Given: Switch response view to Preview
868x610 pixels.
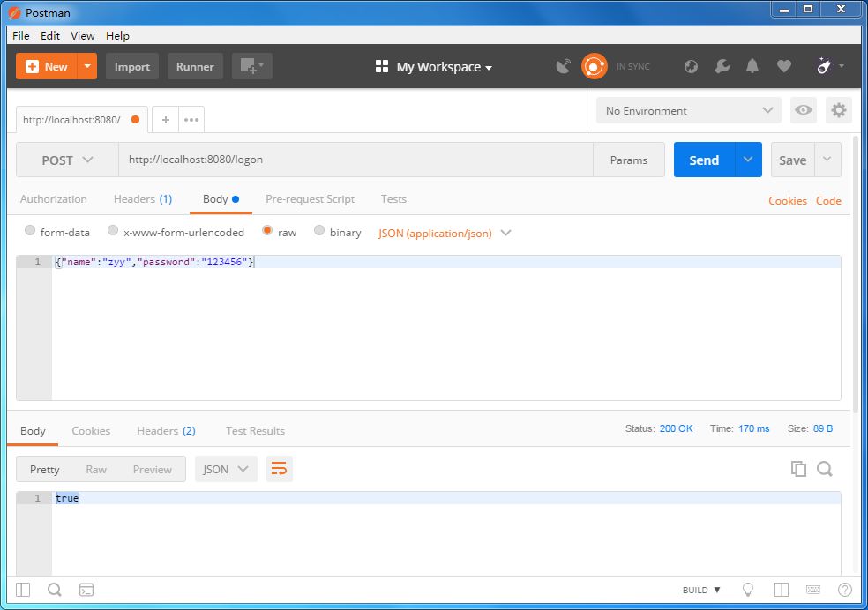Looking at the screenshot, I should pos(153,470).
